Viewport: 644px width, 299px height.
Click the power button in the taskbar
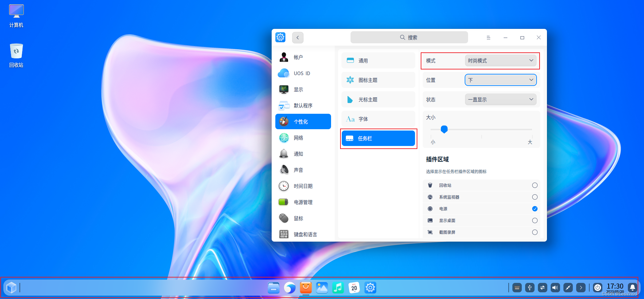(x=598, y=288)
